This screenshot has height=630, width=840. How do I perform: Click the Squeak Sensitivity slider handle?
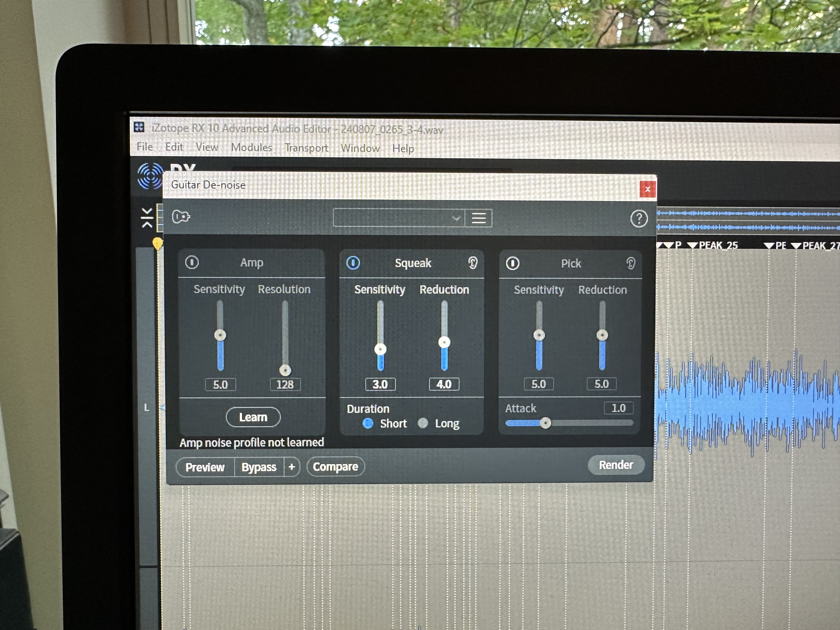tap(380, 349)
